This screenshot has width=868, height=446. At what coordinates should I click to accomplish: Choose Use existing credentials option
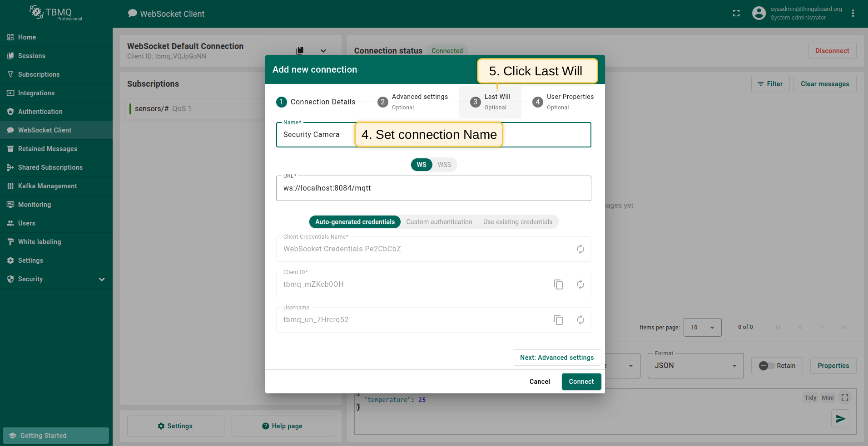517,222
